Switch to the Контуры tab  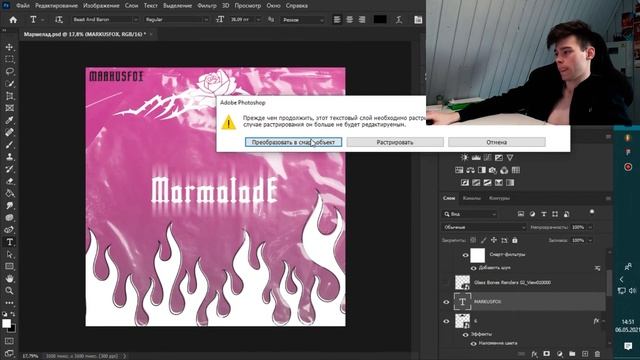click(499, 198)
